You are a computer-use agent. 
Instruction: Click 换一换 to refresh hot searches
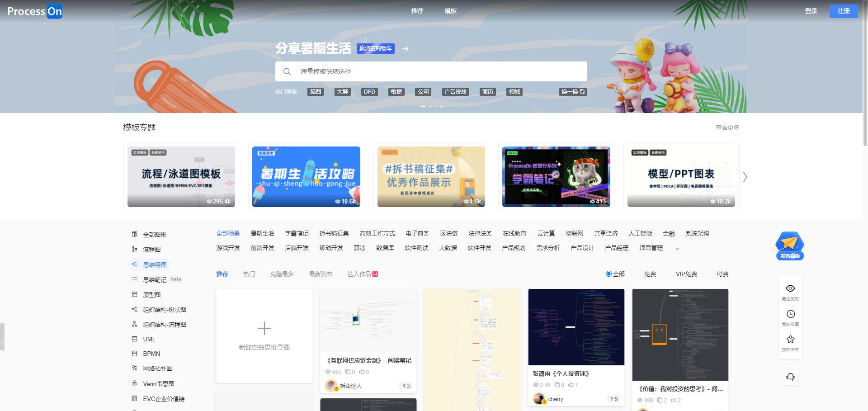(573, 91)
